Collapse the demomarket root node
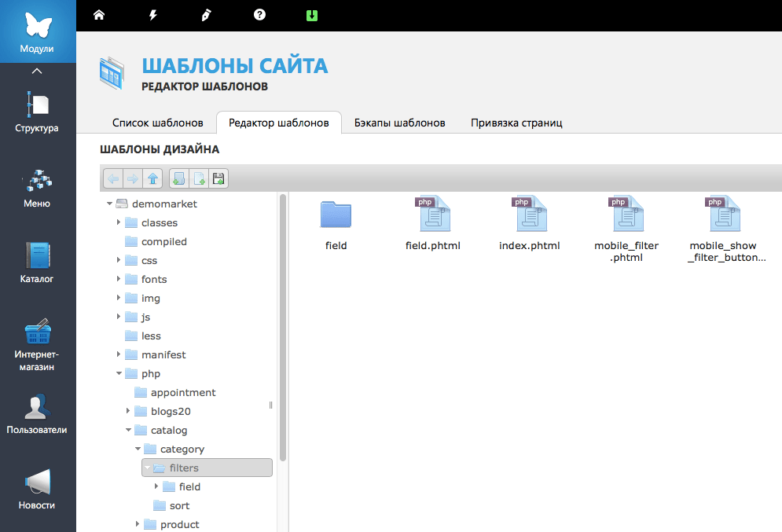Screen dimensions: 782x532 (x=109, y=204)
